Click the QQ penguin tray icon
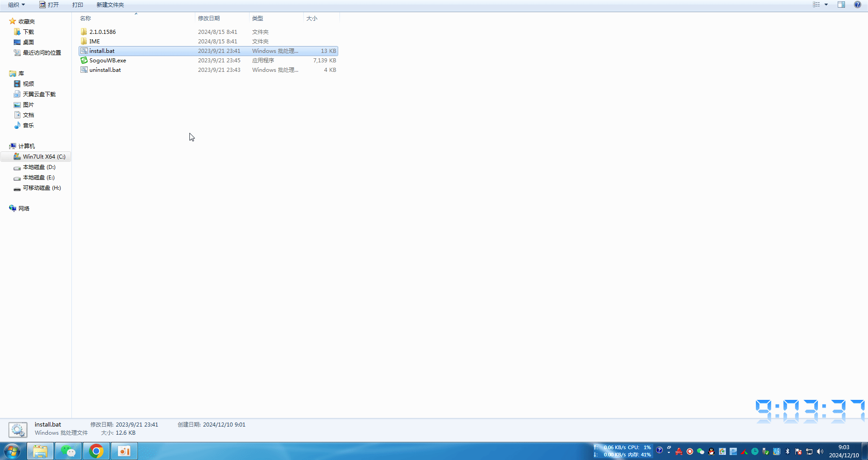This screenshot has height=460, width=868. coord(712,451)
